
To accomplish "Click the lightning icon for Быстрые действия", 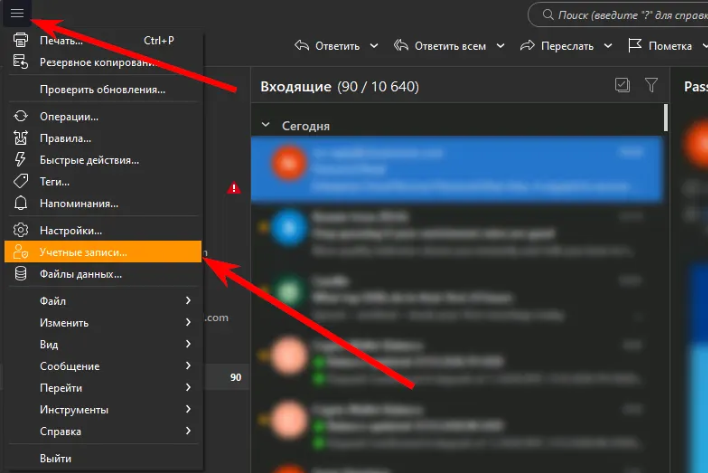I will (19, 160).
